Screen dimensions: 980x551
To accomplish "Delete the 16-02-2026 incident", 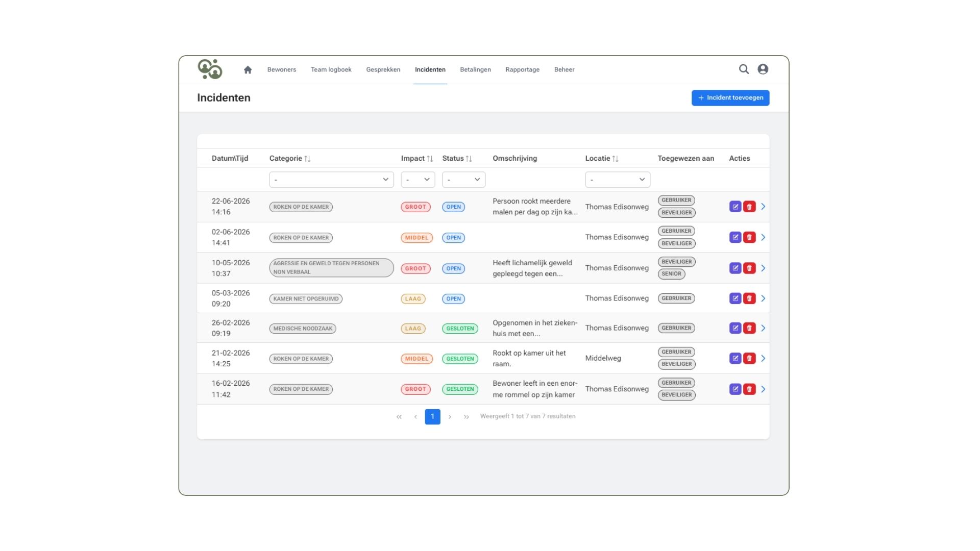I will [749, 389].
